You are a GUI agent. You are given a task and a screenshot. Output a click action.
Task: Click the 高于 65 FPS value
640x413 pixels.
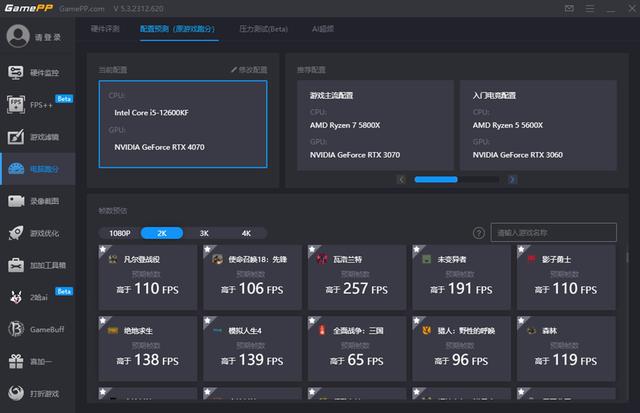[357, 360]
